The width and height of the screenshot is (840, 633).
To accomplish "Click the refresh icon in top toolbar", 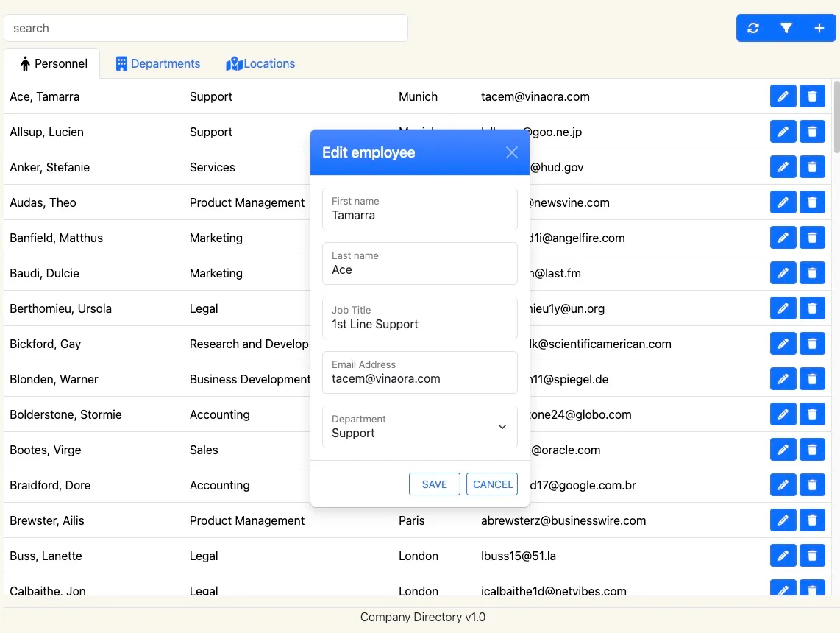I will coord(752,28).
